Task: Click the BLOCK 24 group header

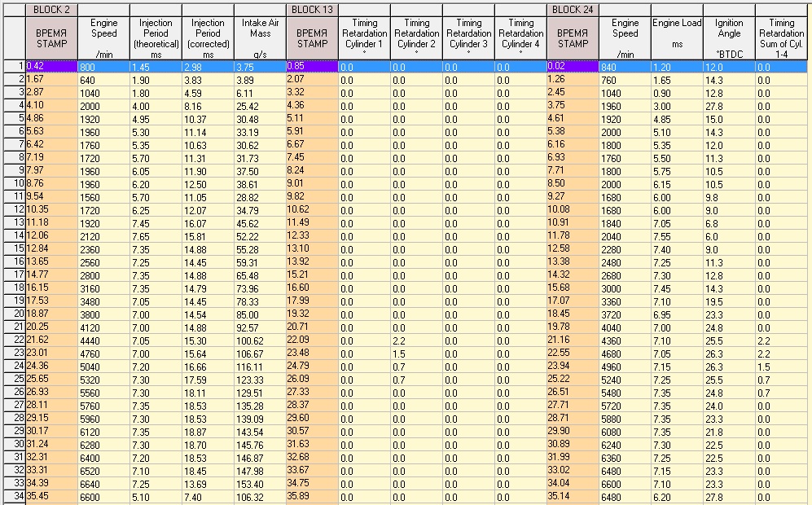Action: point(573,10)
